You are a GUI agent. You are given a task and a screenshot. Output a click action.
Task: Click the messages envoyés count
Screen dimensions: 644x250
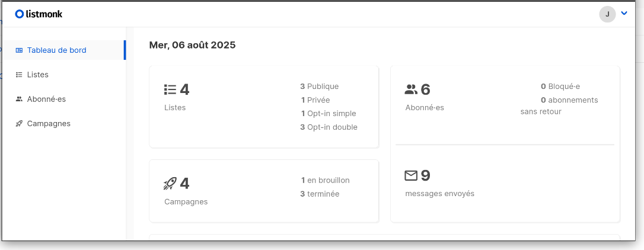(425, 175)
